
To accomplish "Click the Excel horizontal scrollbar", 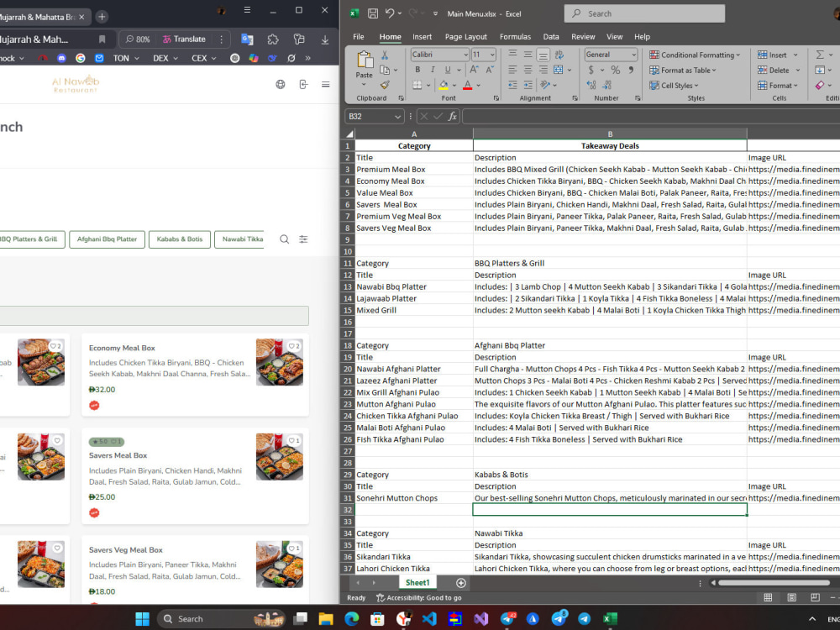I will [774, 583].
